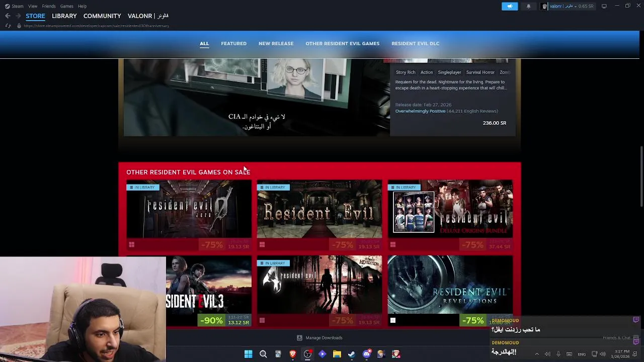Click the 236.00 SR price
644x362 pixels.
495,123
